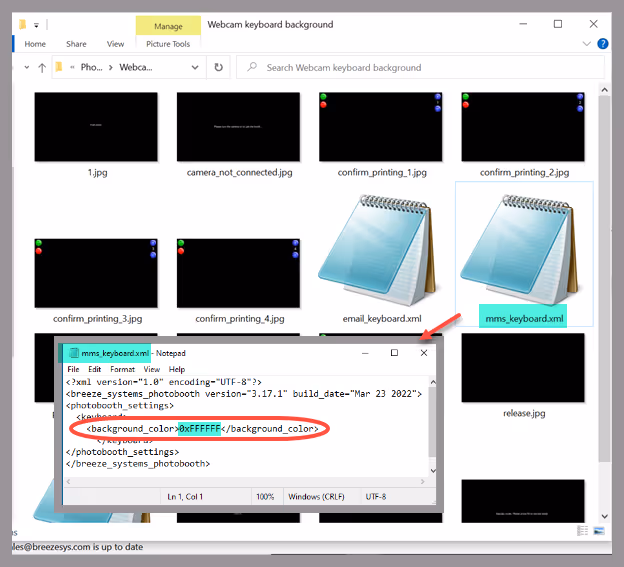The height and width of the screenshot is (567, 624).
Task: Click Ln 1, Col 1 status entry
Action: (185, 497)
